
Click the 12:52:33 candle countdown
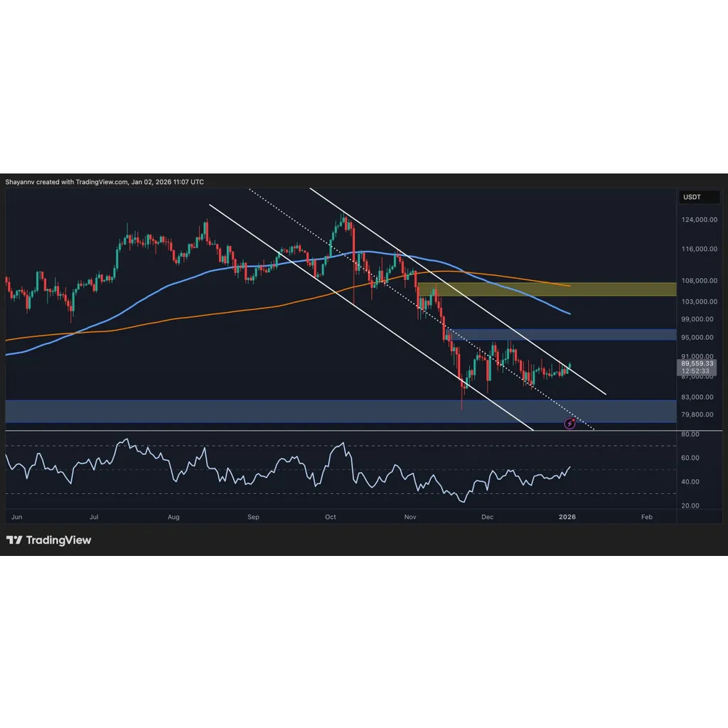click(x=695, y=371)
